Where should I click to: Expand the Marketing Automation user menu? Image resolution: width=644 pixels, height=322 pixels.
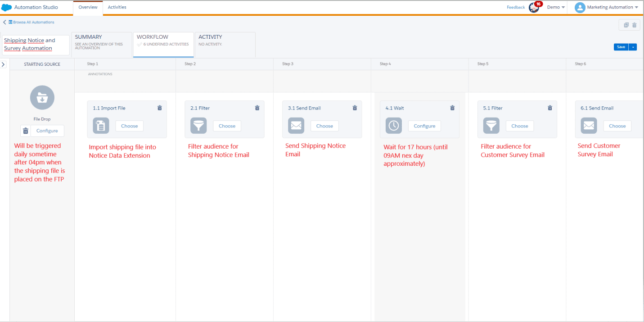point(607,7)
